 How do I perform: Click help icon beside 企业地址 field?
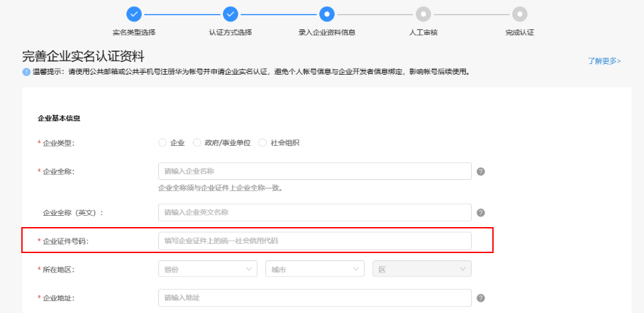tap(481, 298)
